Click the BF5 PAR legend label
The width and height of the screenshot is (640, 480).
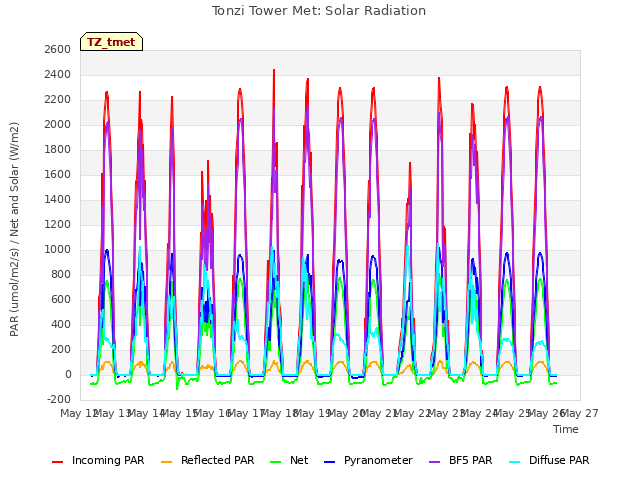[x=471, y=460]
